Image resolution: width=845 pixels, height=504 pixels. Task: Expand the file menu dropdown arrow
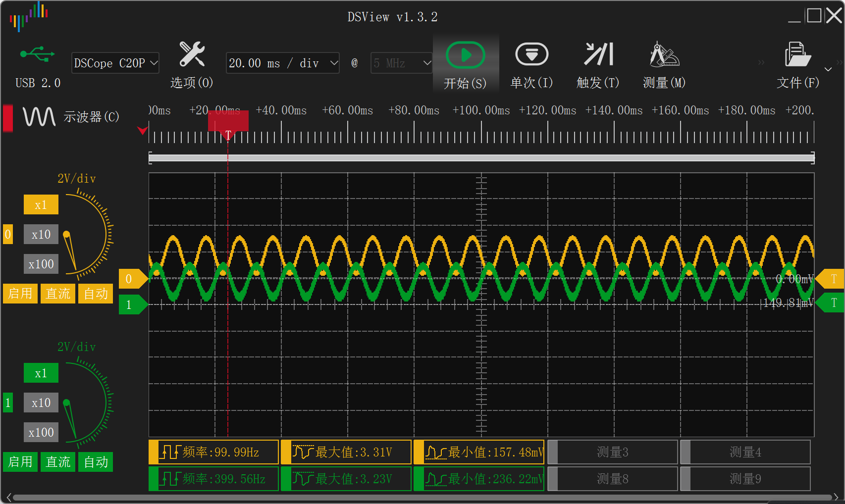point(828,69)
